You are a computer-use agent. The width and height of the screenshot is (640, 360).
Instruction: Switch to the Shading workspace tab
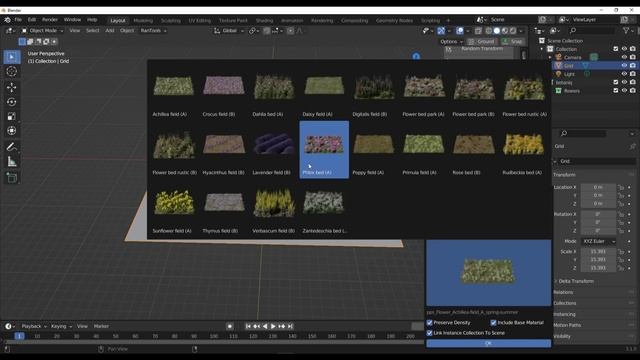(x=264, y=20)
